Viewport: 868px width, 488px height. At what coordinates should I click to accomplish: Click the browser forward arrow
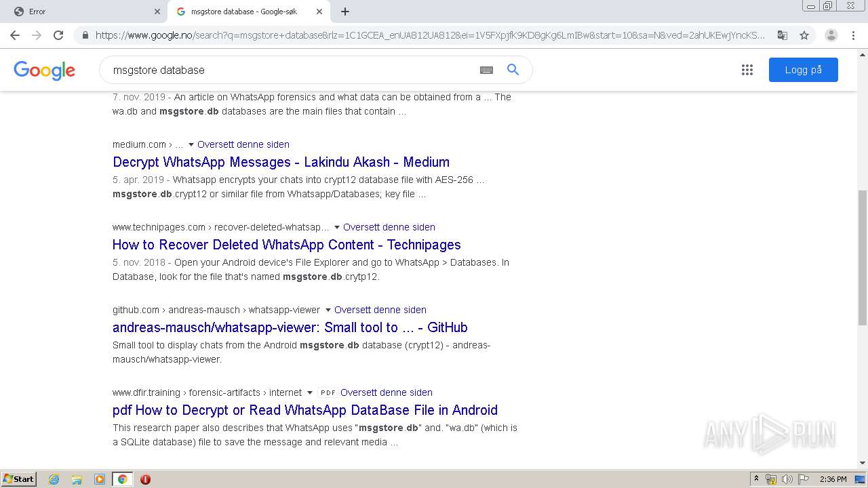click(37, 35)
